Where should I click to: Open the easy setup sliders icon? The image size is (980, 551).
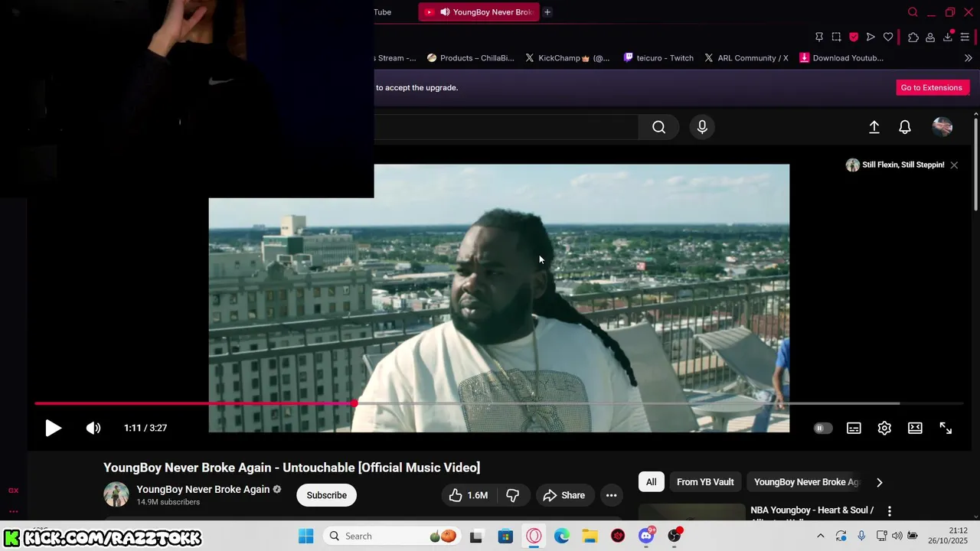(x=965, y=37)
